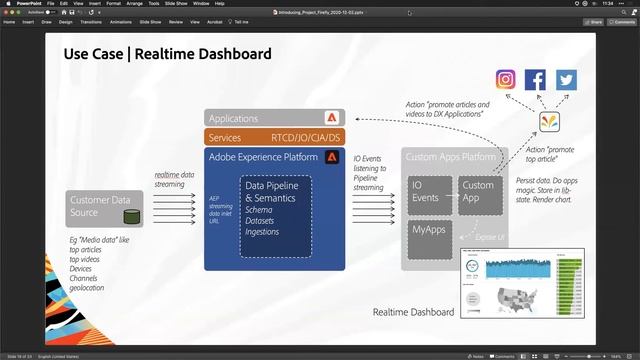Toggle Comments pane in status bar
This screenshot has width=640, height=360.
(x=502, y=356)
